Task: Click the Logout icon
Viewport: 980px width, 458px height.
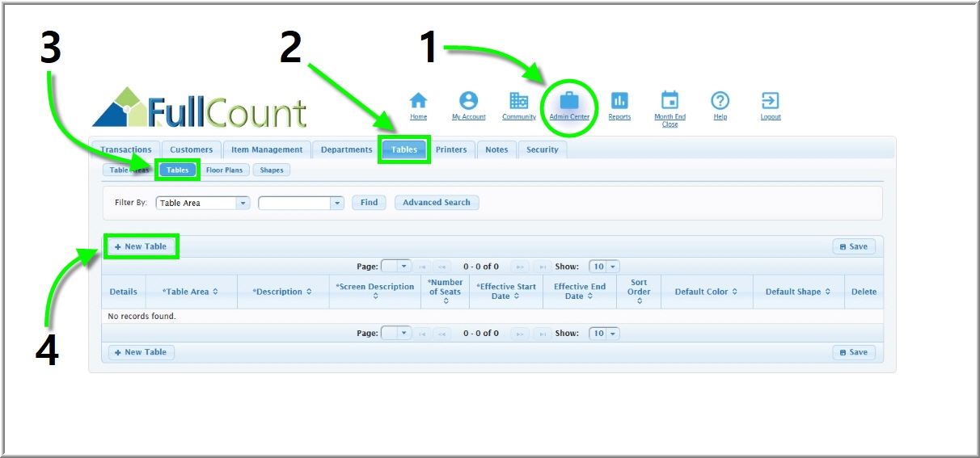Action: tap(770, 101)
